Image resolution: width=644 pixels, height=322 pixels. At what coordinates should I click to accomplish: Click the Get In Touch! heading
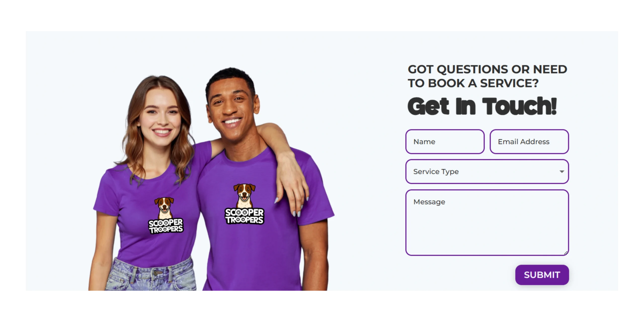tap(482, 106)
